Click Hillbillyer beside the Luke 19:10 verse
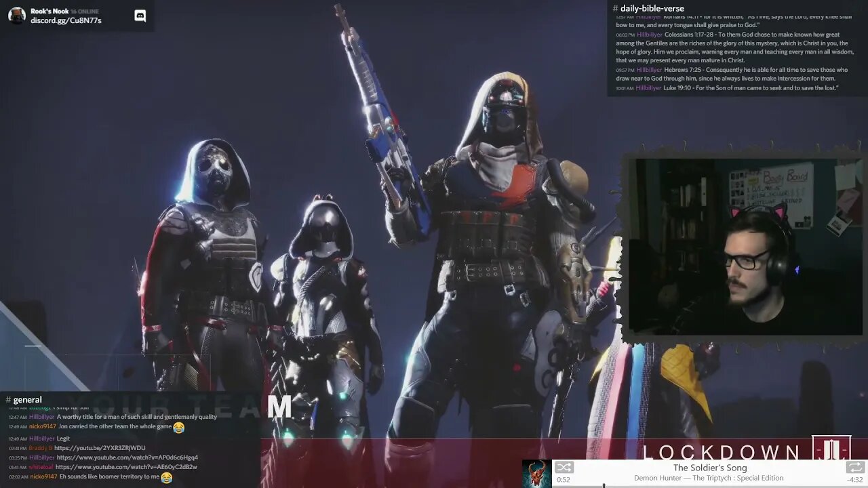 [648, 88]
